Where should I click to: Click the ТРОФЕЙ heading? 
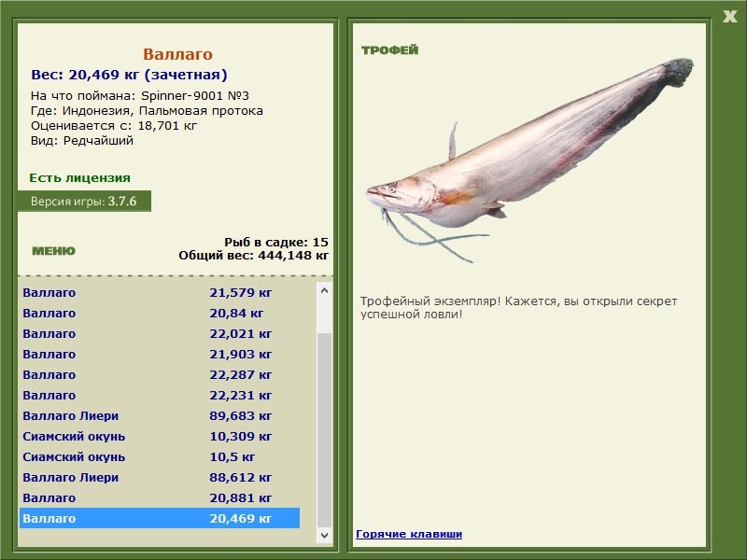click(x=389, y=50)
